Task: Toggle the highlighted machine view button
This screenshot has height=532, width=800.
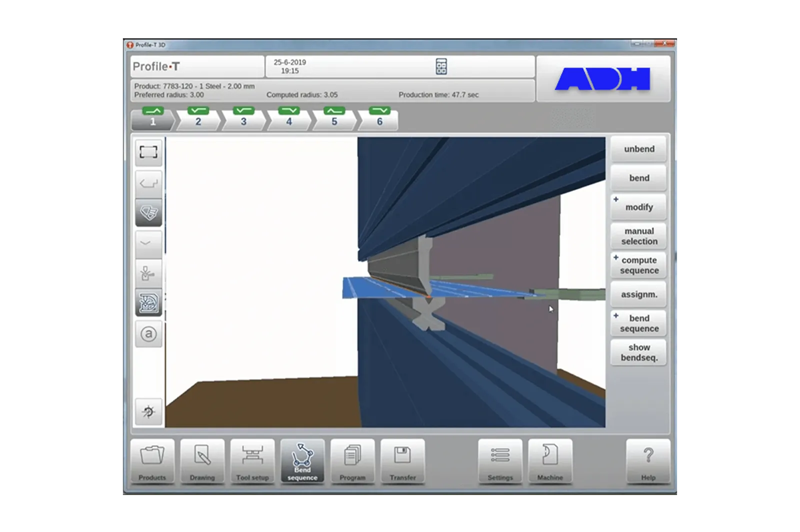Action: coord(148,303)
